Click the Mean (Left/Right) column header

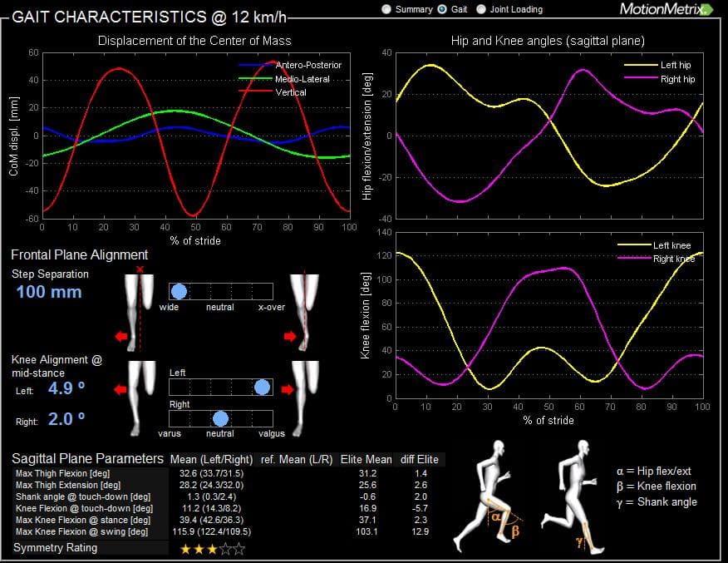211,459
